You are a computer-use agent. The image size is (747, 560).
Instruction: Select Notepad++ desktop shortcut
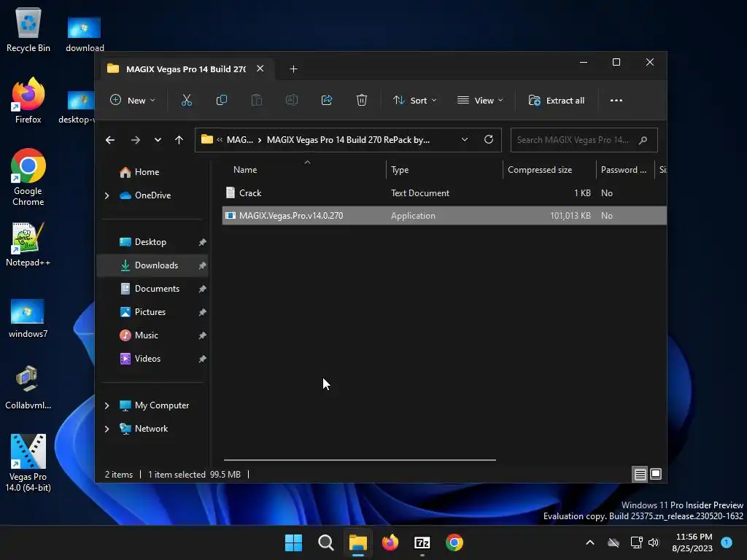tap(28, 244)
